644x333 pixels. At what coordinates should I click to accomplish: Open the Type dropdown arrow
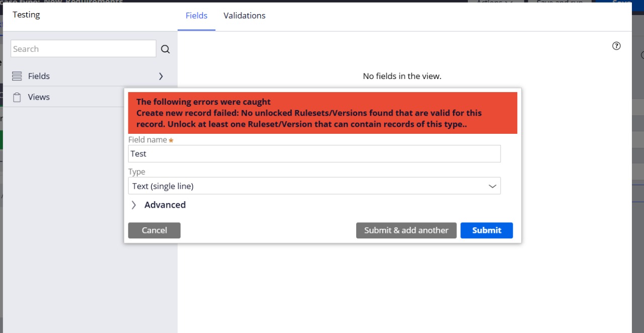point(493,186)
